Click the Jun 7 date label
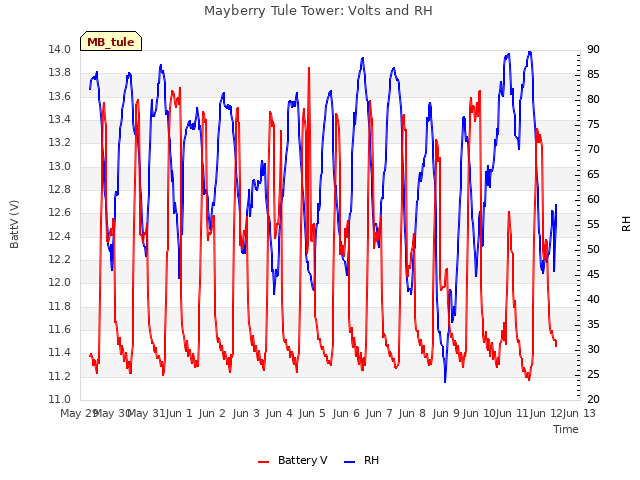This screenshot has width=640, height=480. (379, 413)
